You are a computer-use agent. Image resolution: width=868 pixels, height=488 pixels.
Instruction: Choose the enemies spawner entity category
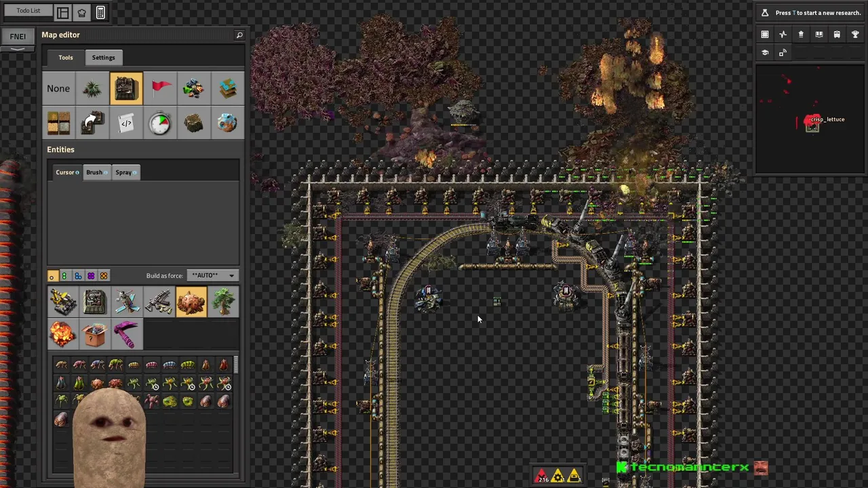tap(191, 302)
